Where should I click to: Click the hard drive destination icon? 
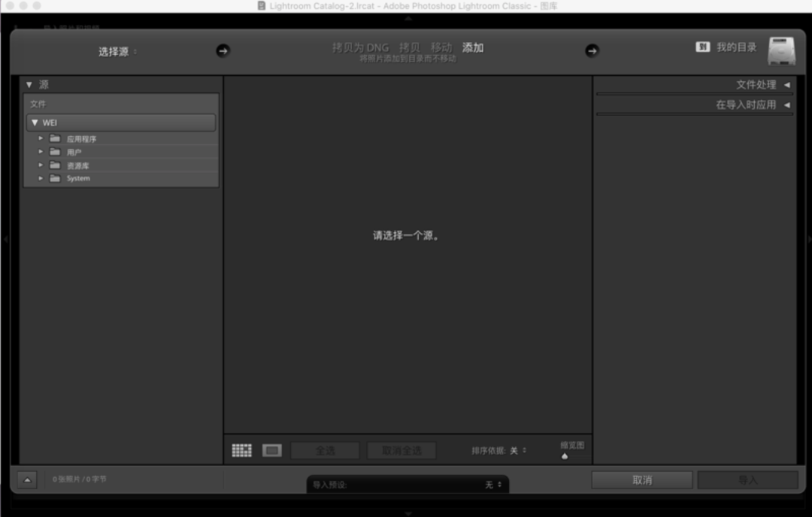point(781,50)
